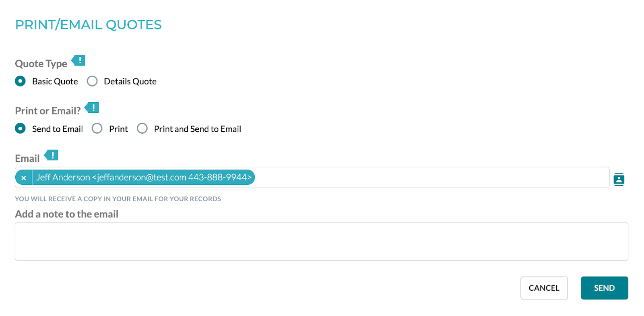644x316 pixels.
Task: Click the 'Details Quote' label text
Action: (130, 81)
